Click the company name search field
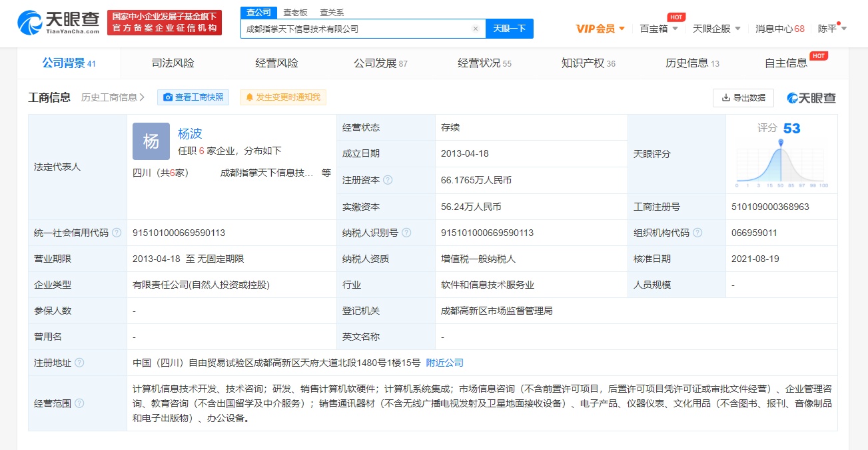Image resolution: width=868 pixels, height=450 pixels. point(356,29)
